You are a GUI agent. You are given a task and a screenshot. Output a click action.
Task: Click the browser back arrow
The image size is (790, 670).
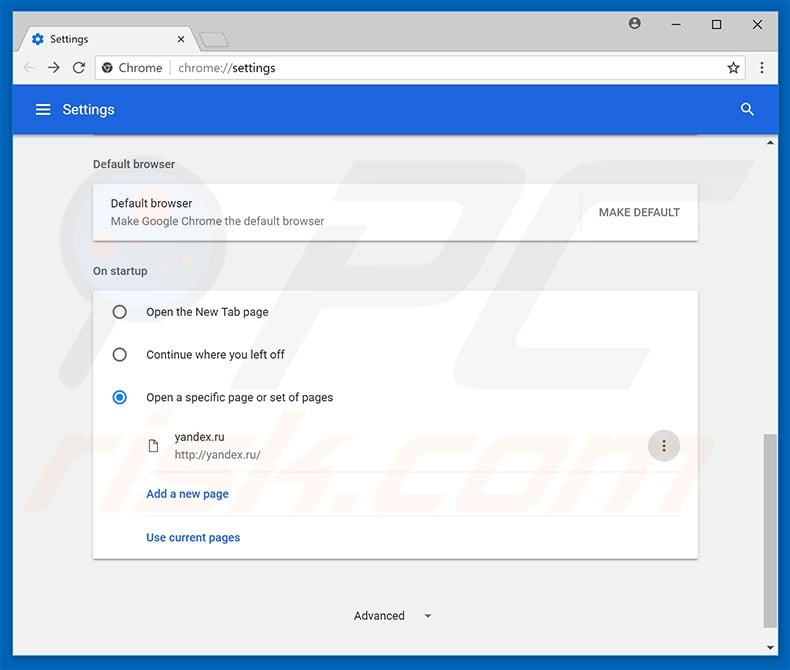[29, 68]
